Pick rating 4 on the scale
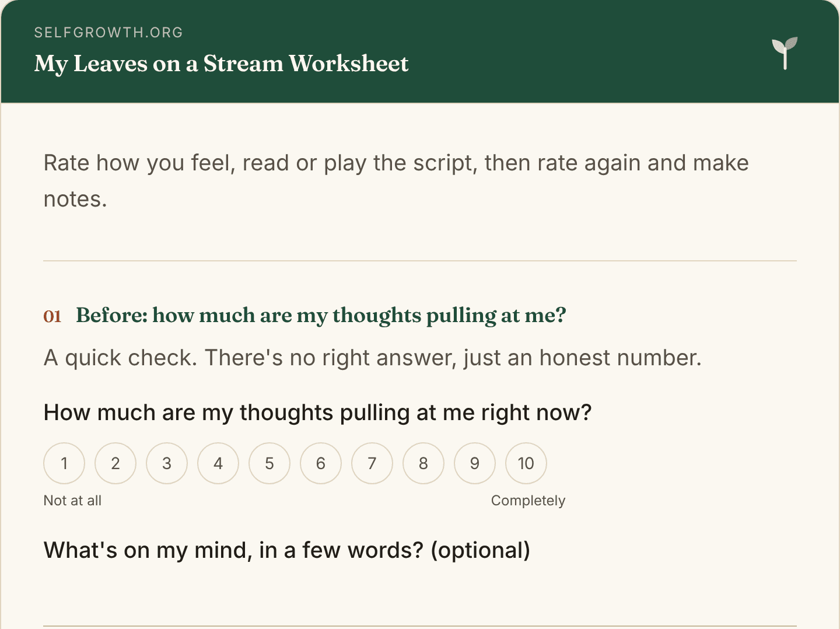840x629 pixels. 218,463
